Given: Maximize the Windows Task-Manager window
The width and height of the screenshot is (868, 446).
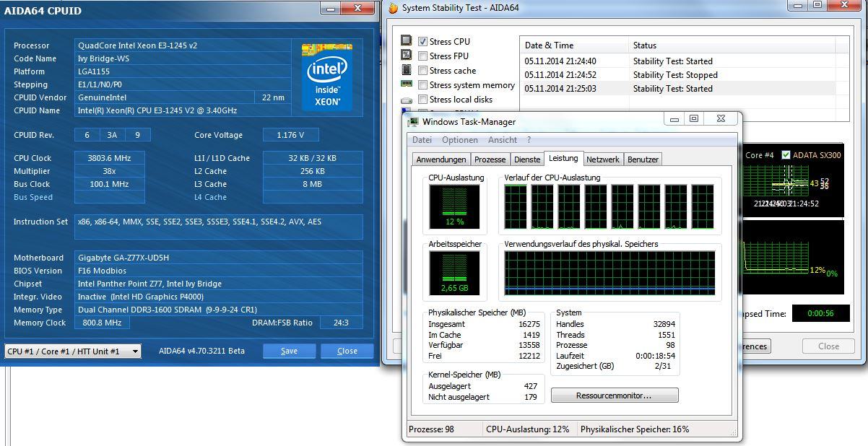Looking at the screenshot, I should (x=694, y=119).
